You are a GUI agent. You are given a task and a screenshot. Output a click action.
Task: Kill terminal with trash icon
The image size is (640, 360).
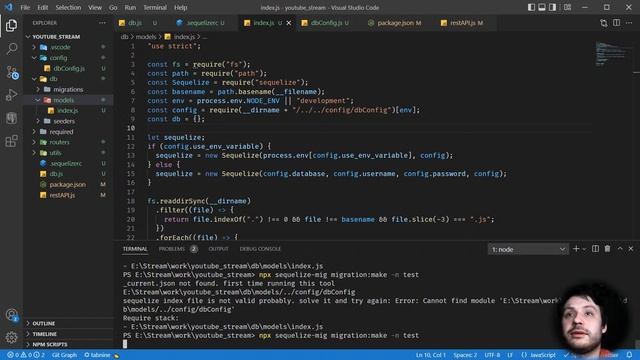(x=607, y=249)
